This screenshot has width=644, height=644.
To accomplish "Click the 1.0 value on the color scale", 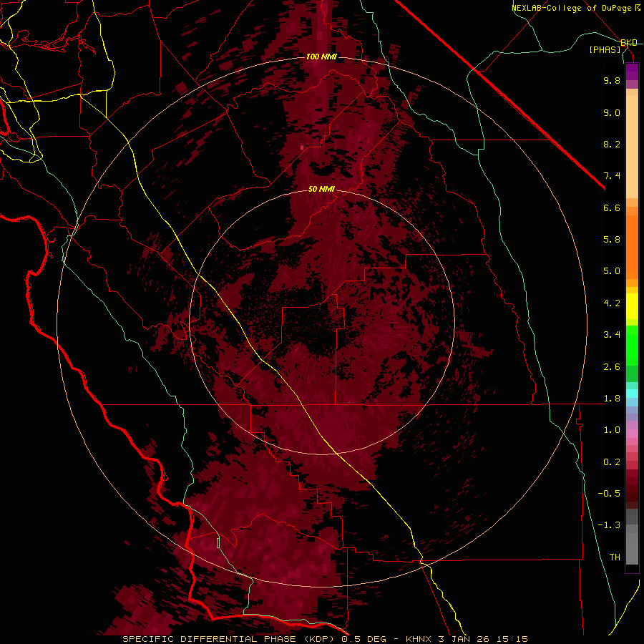I will click(x=612, y=430).
